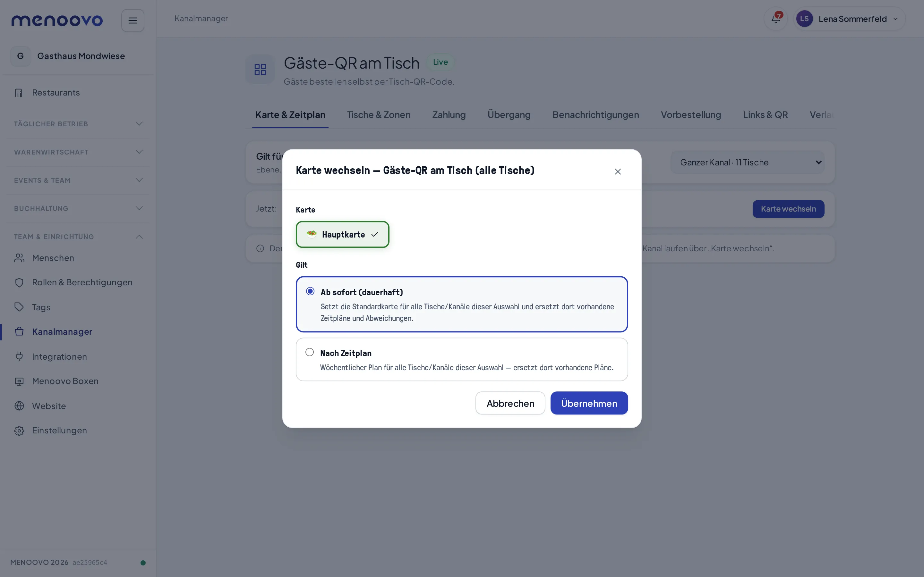Click the Tags label icon
The image size is (924, 577).
click(19, 307)
